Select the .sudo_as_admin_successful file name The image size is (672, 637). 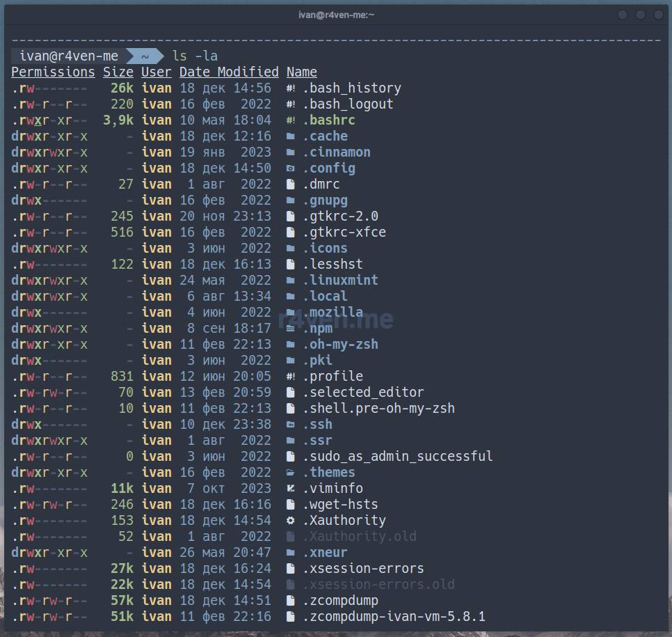(397, 457)
